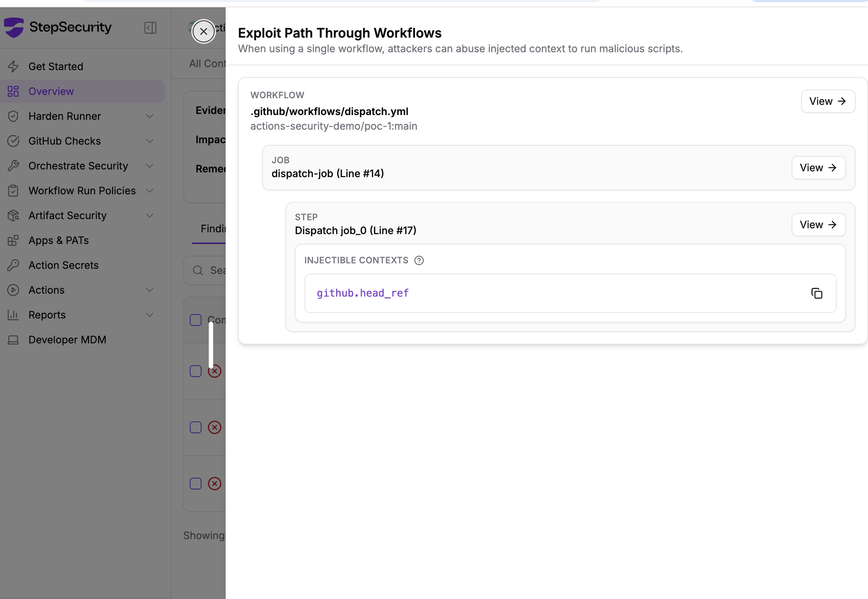The height and width of the screenshot is (599, 868).
Task: Expand the Orchestrate Security section
Action: click(150, 166)
